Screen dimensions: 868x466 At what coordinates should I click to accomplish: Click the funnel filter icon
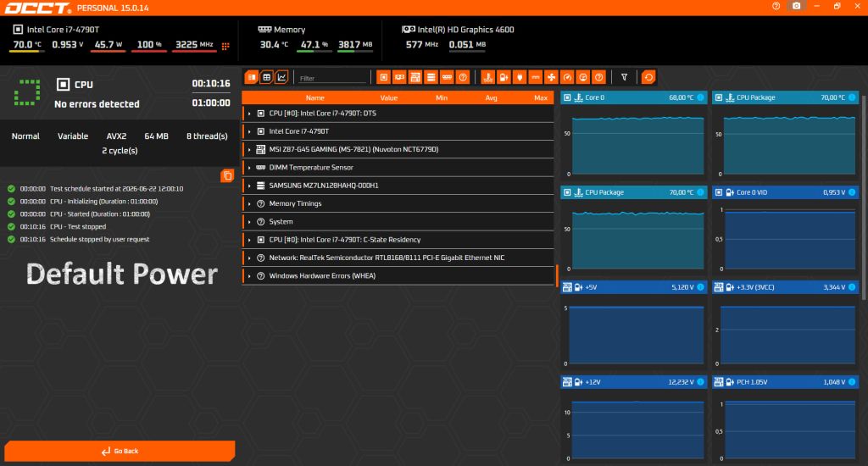(x=625, y=77)
